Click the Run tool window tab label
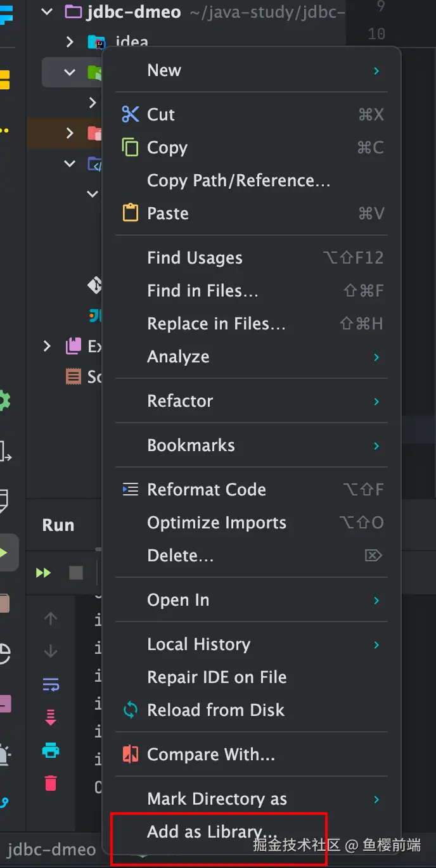 click(58, 525)
